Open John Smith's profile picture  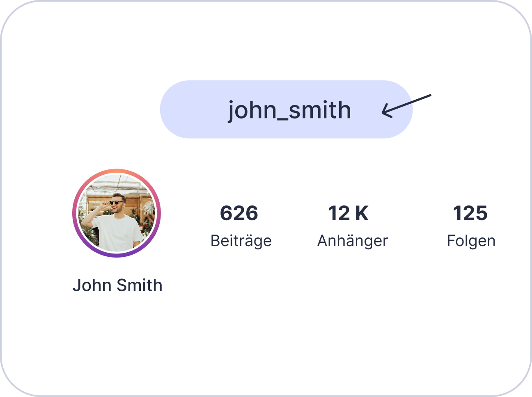point(117,213)
